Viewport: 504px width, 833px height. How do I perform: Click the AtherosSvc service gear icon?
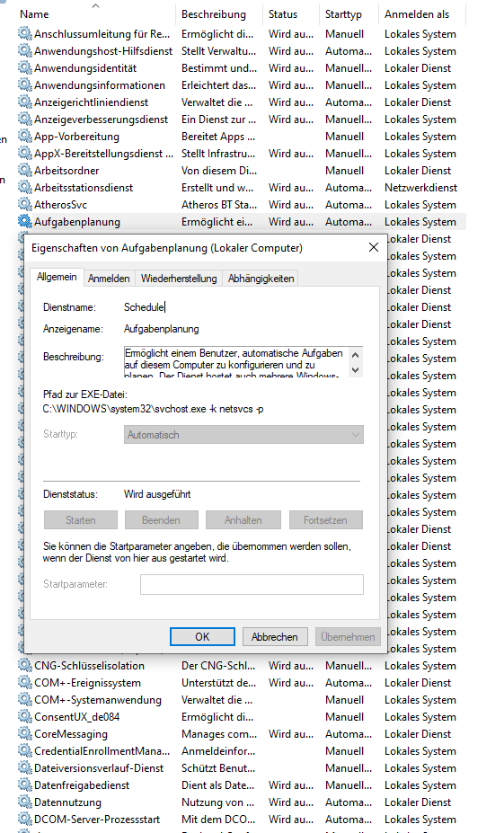25,205
